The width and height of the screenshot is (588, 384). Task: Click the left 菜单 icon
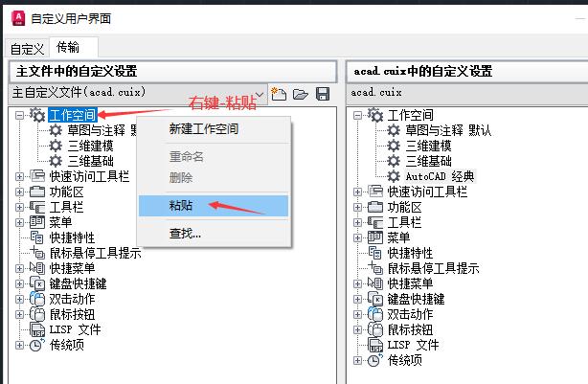tap(37, 222)
